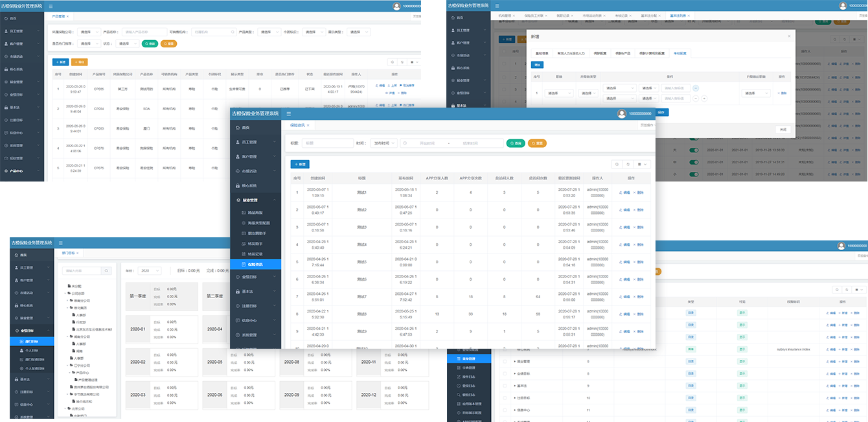Click the plus circle icon in 新增 dialog condition row
The height and width of the screenshot is (422, 868).
click(x=703, y=99)
